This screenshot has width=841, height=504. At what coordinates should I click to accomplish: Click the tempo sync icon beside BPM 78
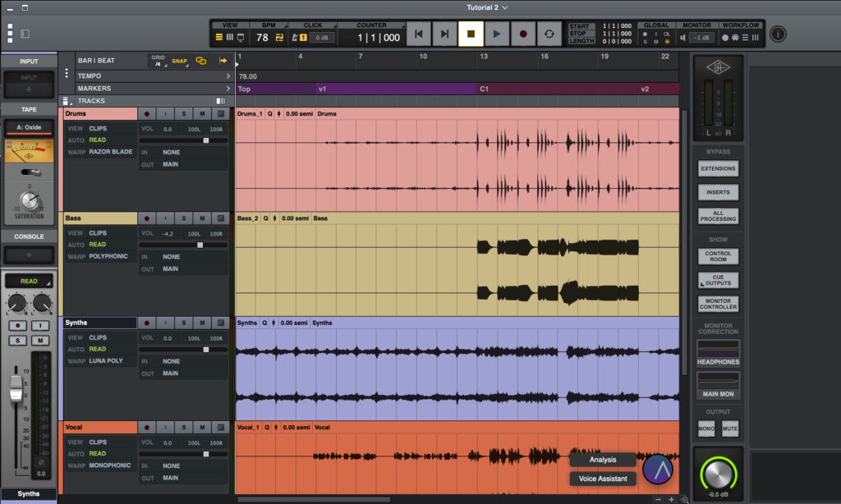(x=279, y=38)
